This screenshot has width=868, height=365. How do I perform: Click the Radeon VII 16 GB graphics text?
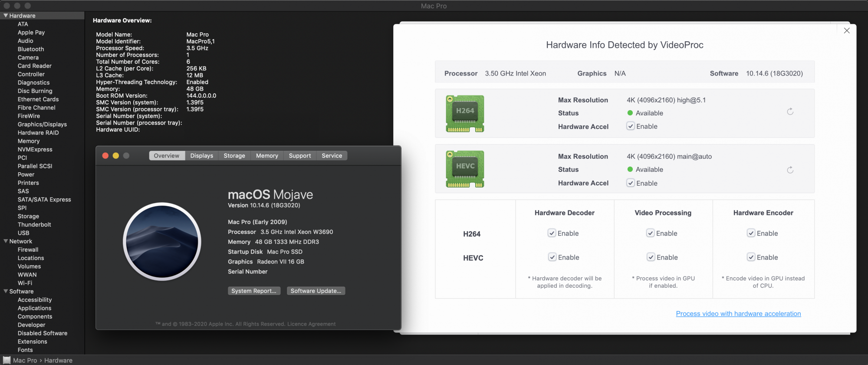[x=280, y=262]
